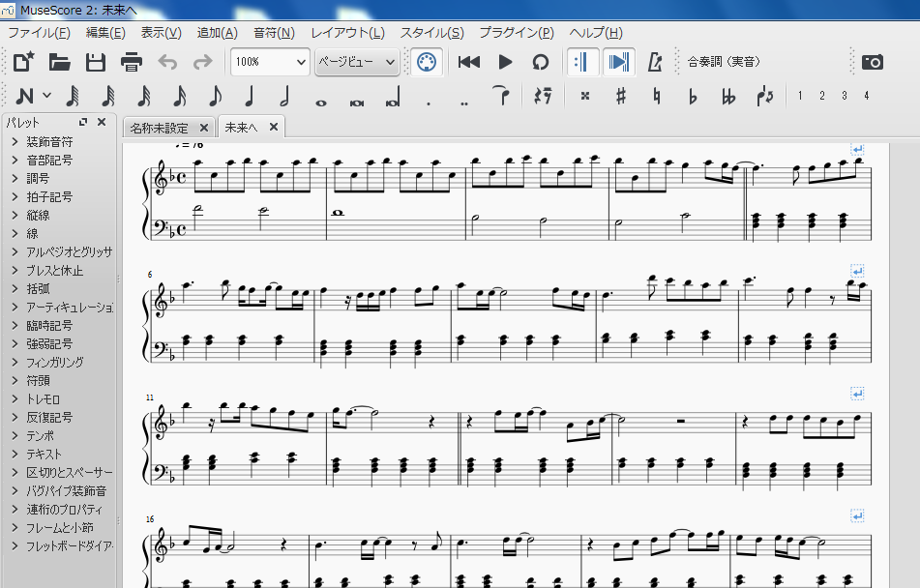Flip the note stem direction
Screen dimensions: 920x588
(x=764, y=96)
